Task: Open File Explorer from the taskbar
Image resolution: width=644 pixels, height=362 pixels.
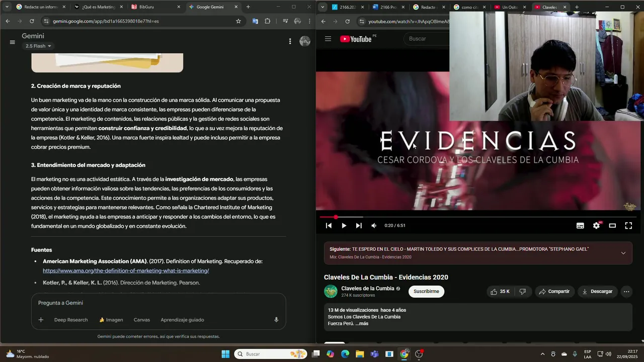Action: point(360,354)
